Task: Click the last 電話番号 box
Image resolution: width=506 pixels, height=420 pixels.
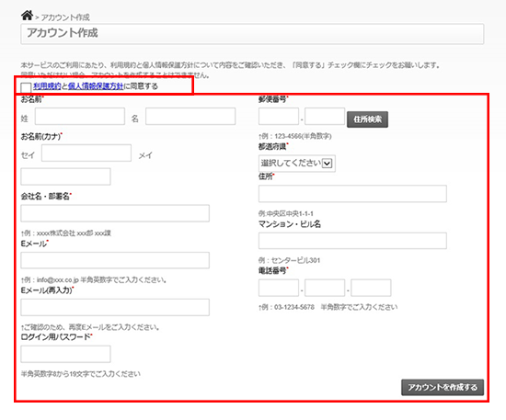Action: (371, 288)
